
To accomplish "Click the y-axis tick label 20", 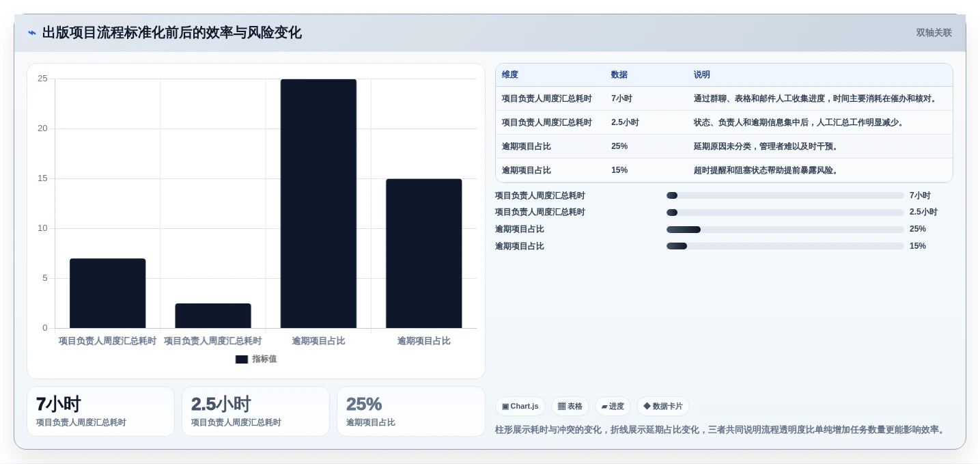I will point(42,128).
